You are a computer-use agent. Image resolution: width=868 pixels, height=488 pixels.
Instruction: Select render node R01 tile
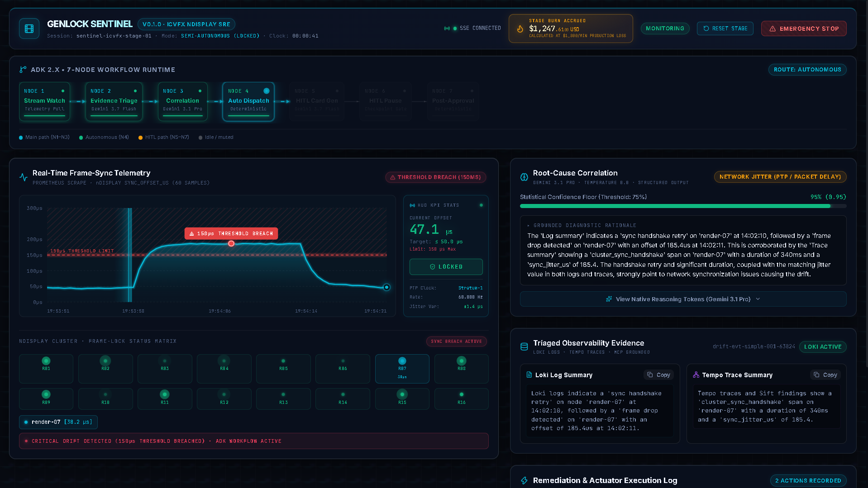coord(46,369)
